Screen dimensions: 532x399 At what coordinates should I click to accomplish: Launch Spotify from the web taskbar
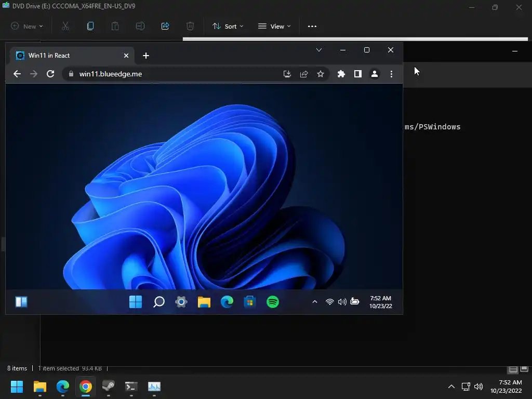coord(273,302)
